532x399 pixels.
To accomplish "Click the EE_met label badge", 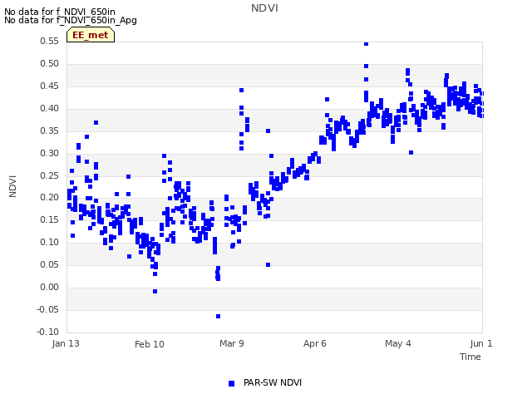I will coord(91,35).
